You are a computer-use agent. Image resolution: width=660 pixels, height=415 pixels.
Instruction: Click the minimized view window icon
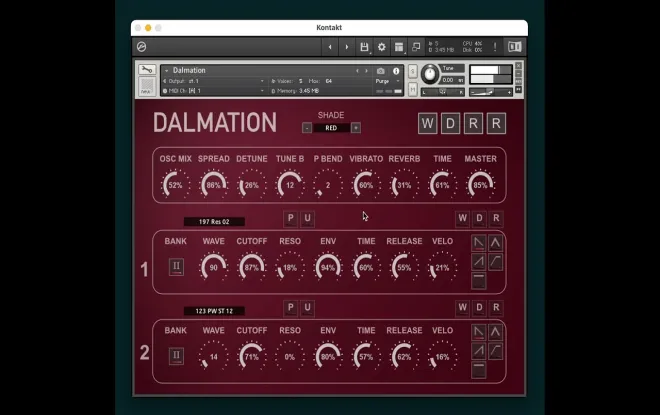(x=416, y=47)
